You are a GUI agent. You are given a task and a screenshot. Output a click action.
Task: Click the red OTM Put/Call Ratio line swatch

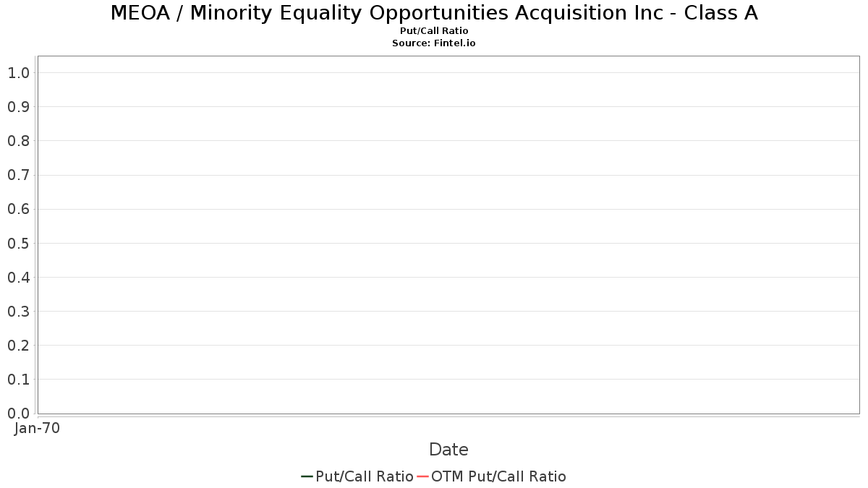point(422,476)
